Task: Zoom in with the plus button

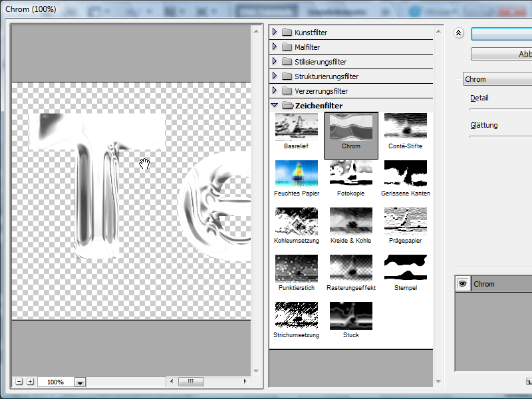Action: [30, 382]
